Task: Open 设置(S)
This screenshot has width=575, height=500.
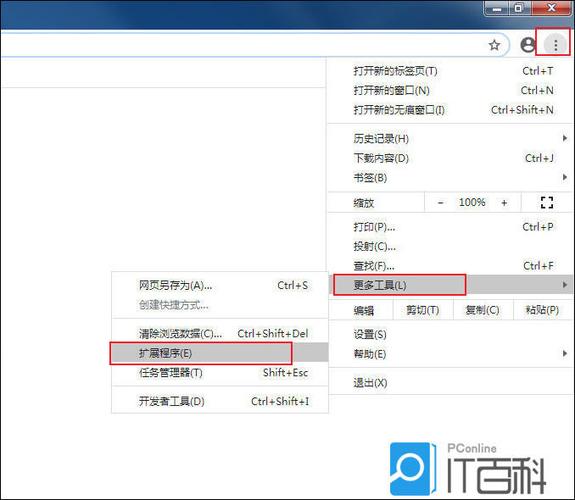Action: point(451,334)
